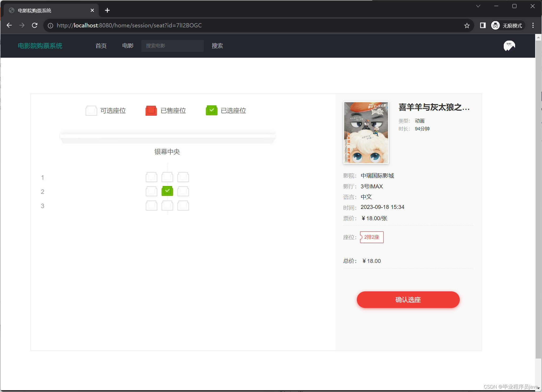Select seat row 2 seat 3
This screenshot has height=392, width=542.
point(183,191)
